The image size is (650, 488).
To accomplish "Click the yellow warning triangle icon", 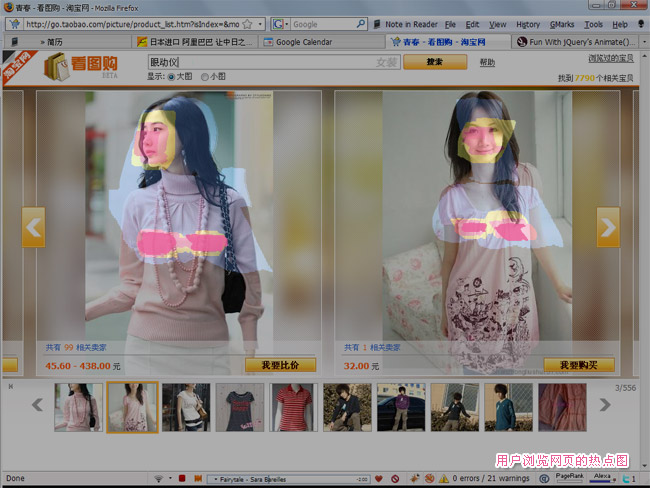I will click(444, 479).
